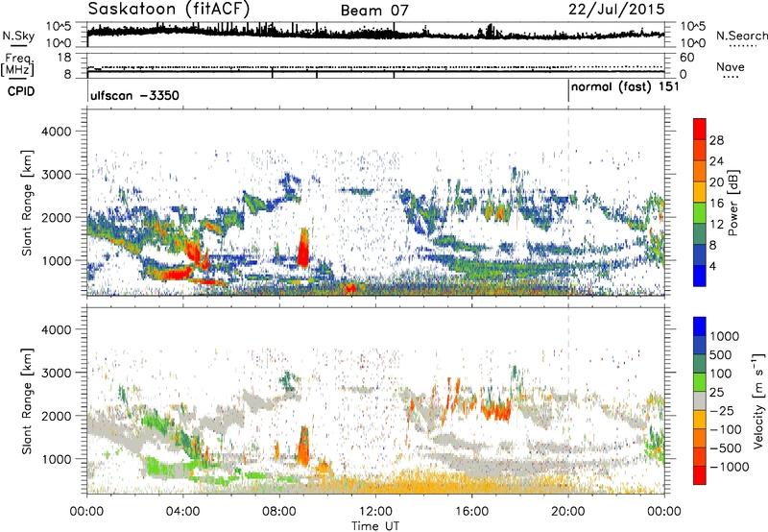This screenshot has height=532, width=768.
Task: Click the 'ulfscan -3350' CPID text
Action: (134, 95)
